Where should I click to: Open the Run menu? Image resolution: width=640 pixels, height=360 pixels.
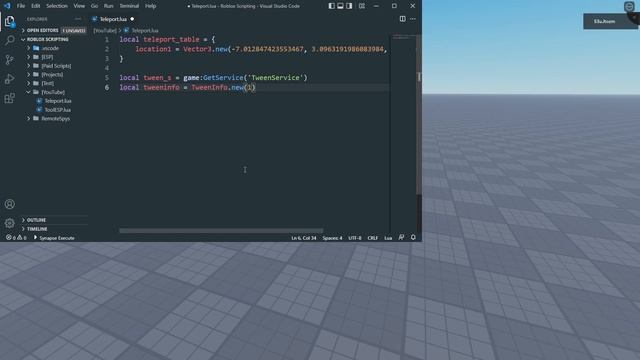[x=108, y=6]
